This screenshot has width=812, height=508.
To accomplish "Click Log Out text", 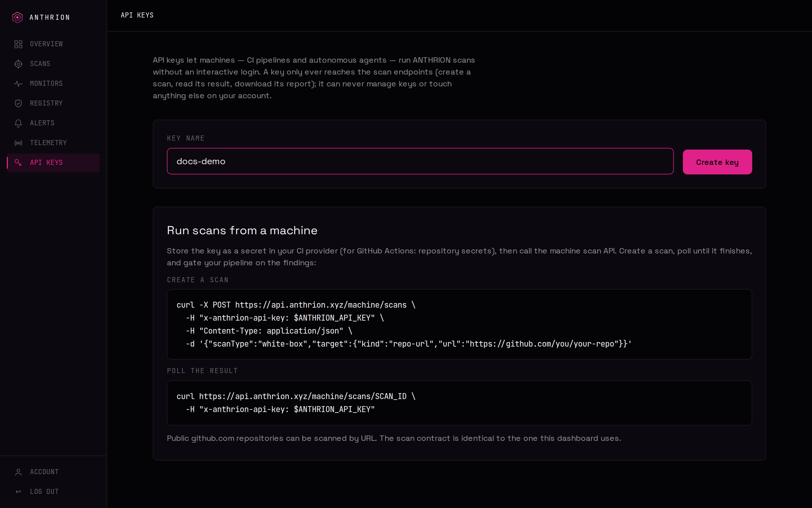I will pos(44,492).
